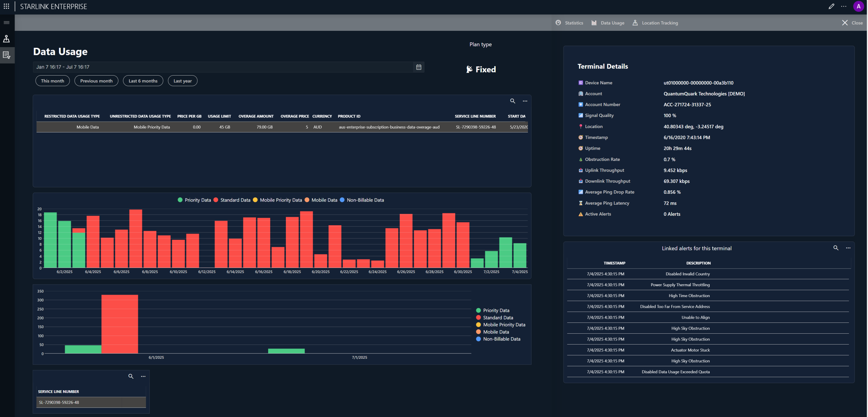Select service line row SL-7290398-59226-48
Image resolution: width=868 pixels, height=417 pixels.
(x=91, y=402)
